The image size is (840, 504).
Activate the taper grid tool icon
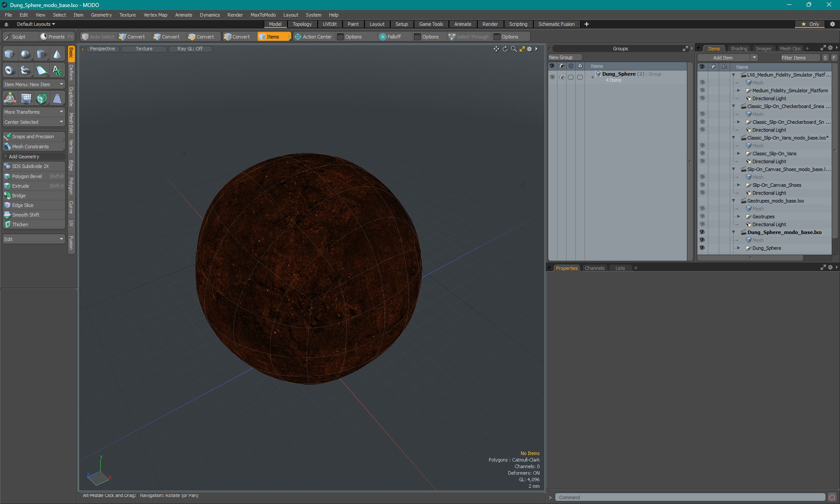point(57,98)
